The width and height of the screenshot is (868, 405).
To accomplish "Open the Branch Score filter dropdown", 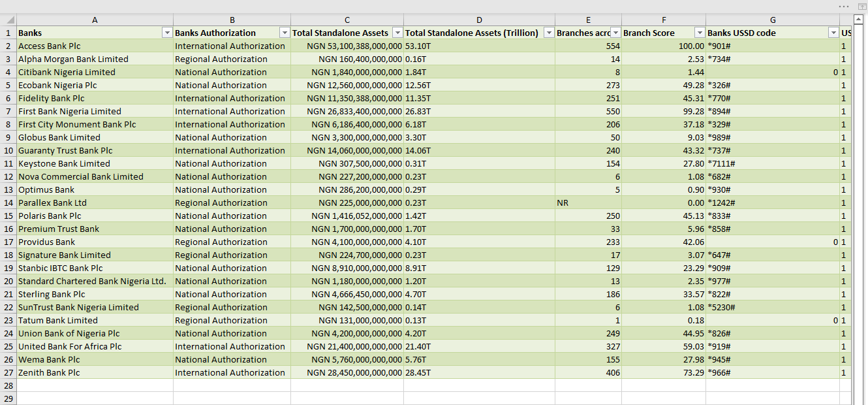I will [x=700, y=33].
